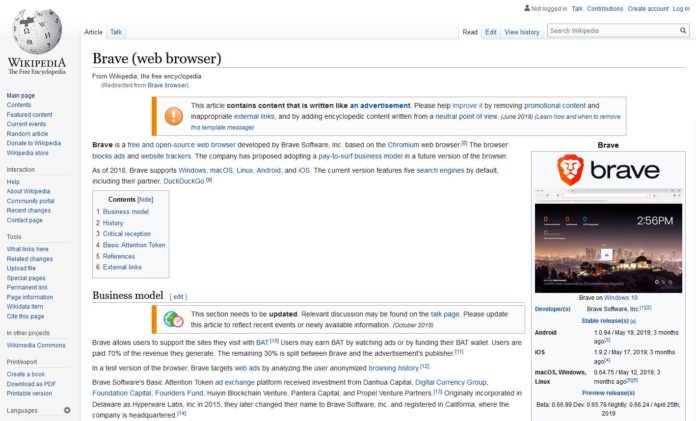The width and height of the screenshot is (696, 421).
Task: Jump to External links in Contents
Action: [x=122, y=267]
